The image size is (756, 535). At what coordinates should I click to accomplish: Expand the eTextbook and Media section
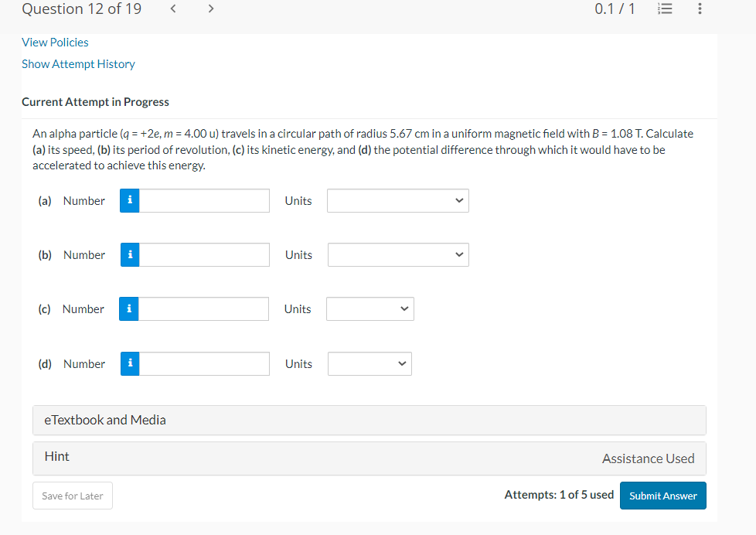pyautogui.click(x=369, y=420)
